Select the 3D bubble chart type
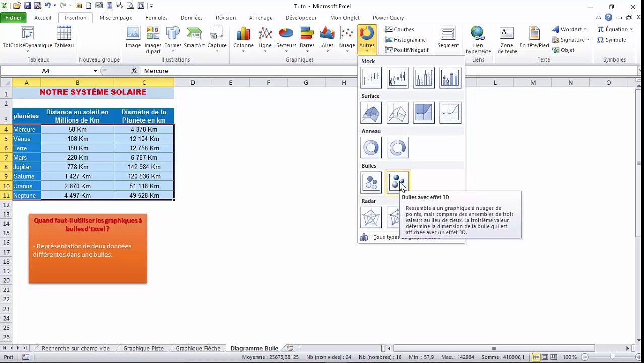Viewport: 644px width, 363px height. coord(397,183)
